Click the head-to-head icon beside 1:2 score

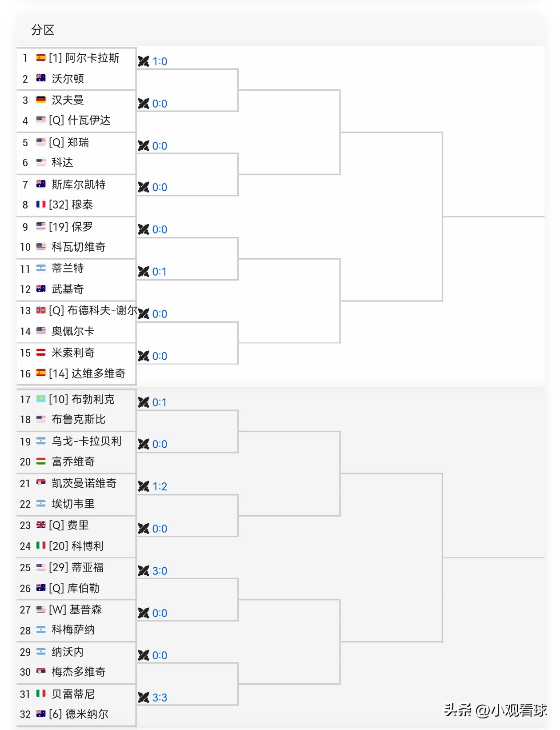[x=144, y=486]
